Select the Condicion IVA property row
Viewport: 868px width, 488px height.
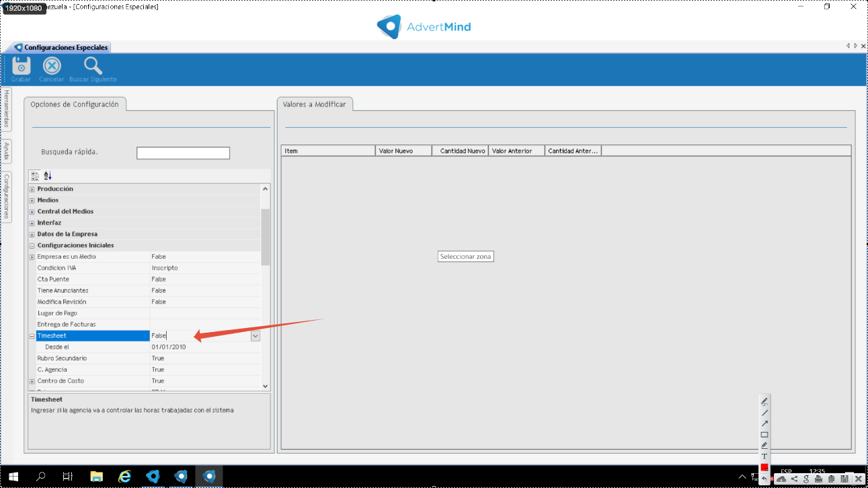pos(148,268)
